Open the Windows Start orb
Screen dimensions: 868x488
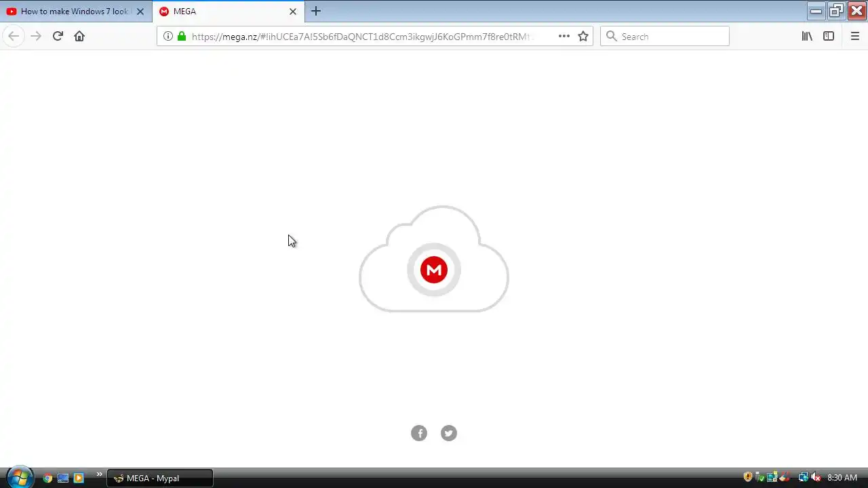click(19, 478)
